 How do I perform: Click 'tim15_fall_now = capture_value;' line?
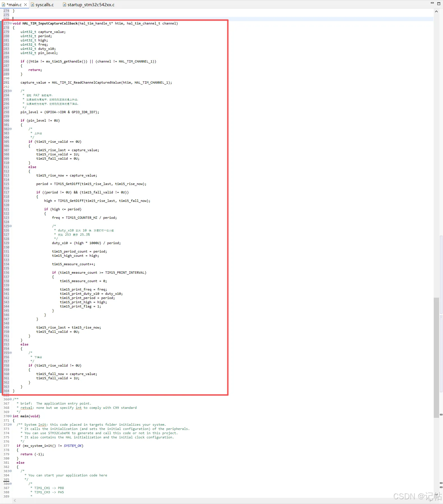pos(67,374)
